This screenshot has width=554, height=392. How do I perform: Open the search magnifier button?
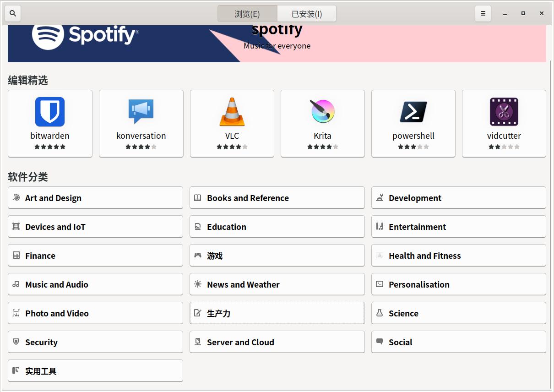click(13, 14)
